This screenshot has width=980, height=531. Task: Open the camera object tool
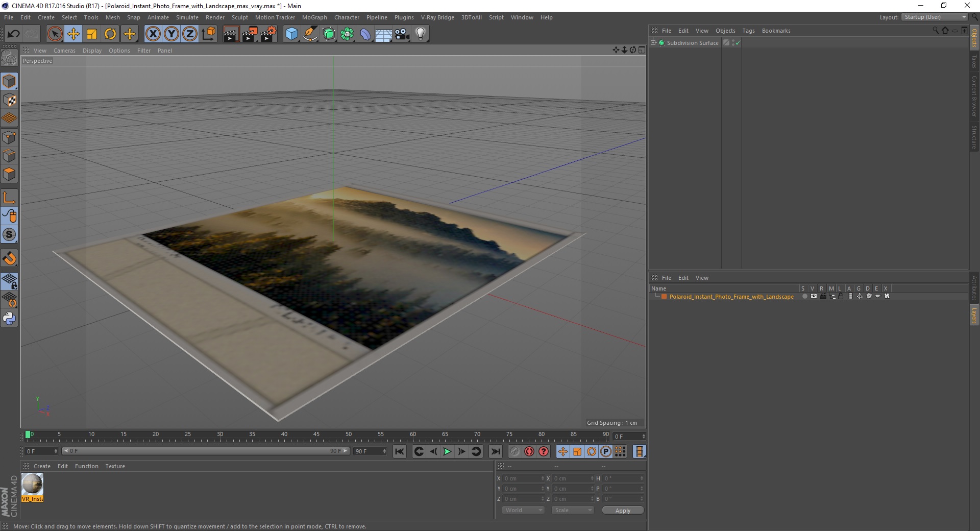[402, 34]
